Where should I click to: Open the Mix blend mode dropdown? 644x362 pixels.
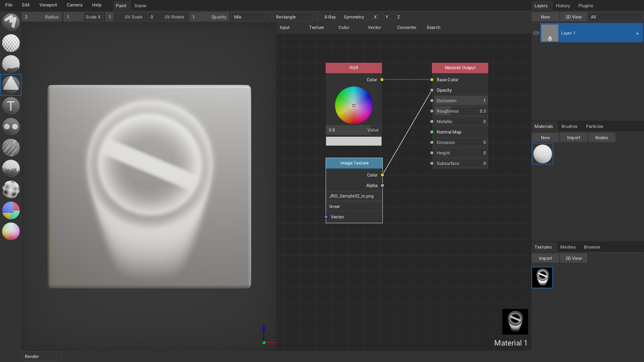[250, 17]
